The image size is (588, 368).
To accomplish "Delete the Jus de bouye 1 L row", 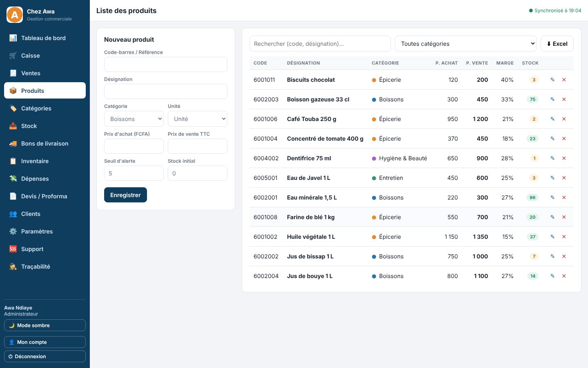I will pyautogui.click(x=564, y=276).
